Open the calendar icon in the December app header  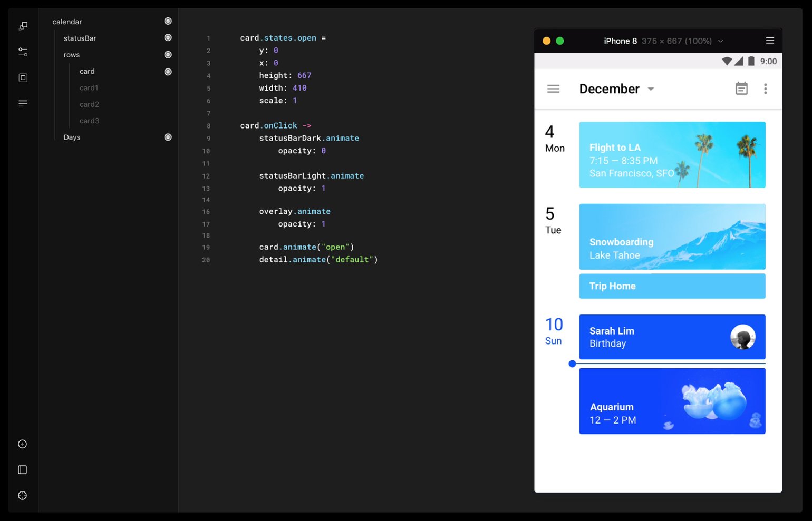741,88
